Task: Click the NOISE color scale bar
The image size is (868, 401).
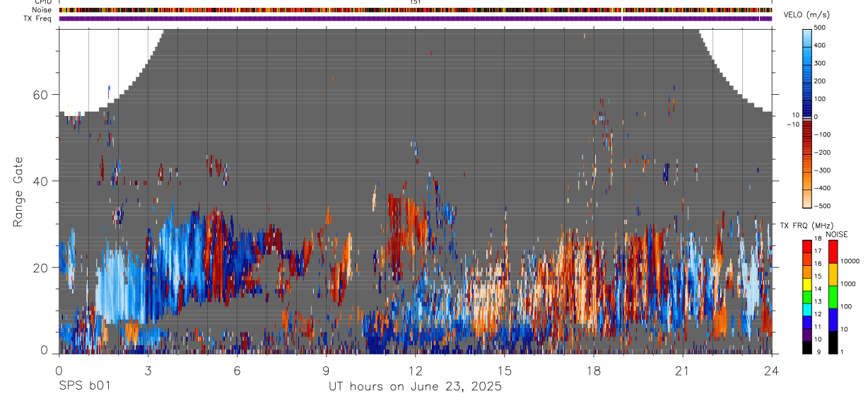Action: [832, 296]
